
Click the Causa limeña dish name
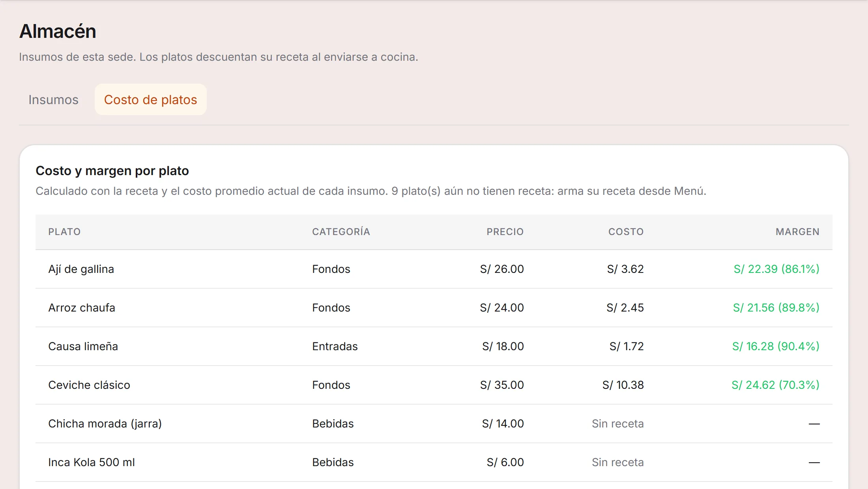click(83, 346)
